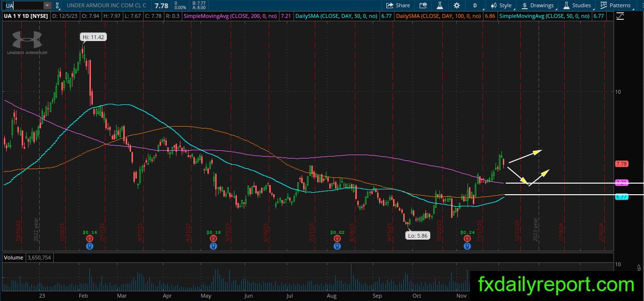Open the symbol selector dropdown arrow

tap(47, 5)
